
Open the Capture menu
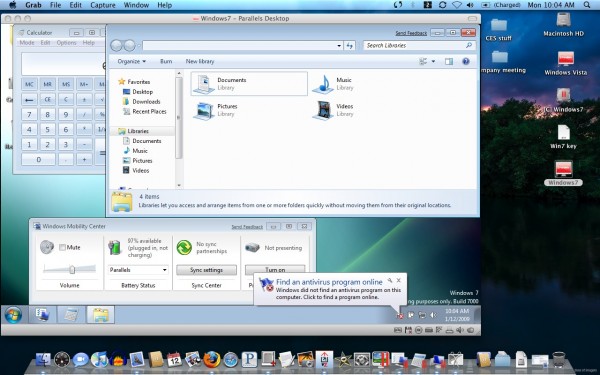click(103, 5)
